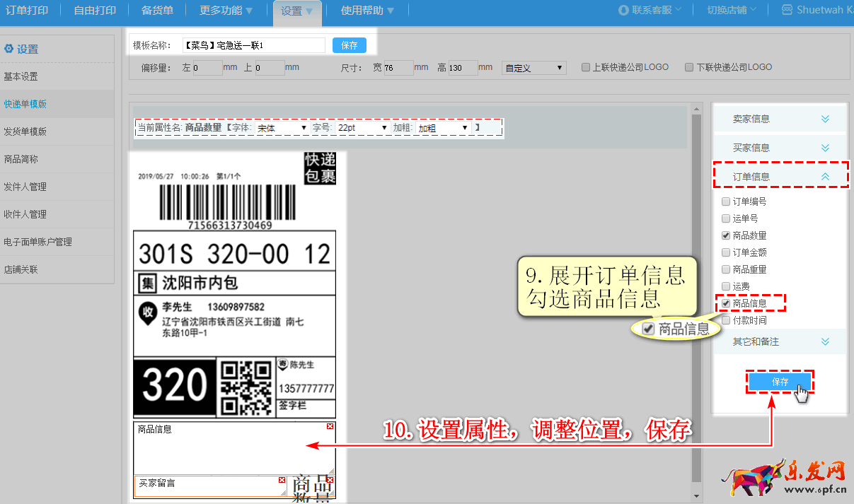This screenshot has width=854, height=504.
Task: Check the 订单编号 checkbox
Action: coord(725,201)
